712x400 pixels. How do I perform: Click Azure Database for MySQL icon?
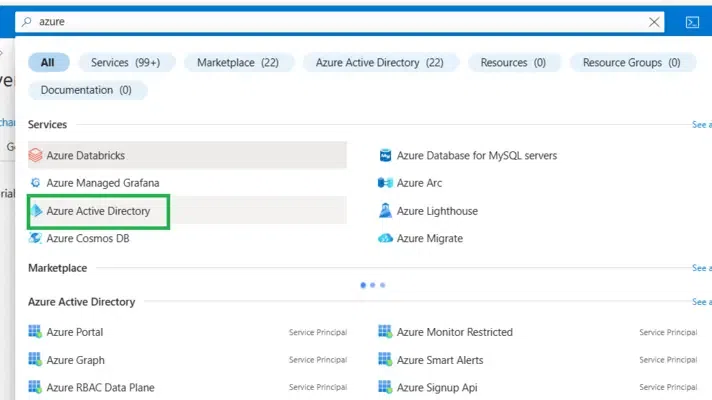[385, 155]
